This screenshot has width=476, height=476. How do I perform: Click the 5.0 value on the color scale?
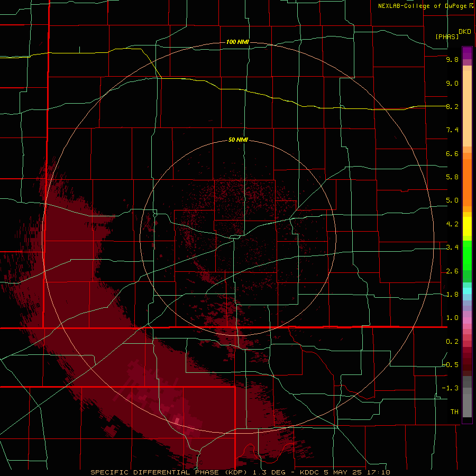452,200
